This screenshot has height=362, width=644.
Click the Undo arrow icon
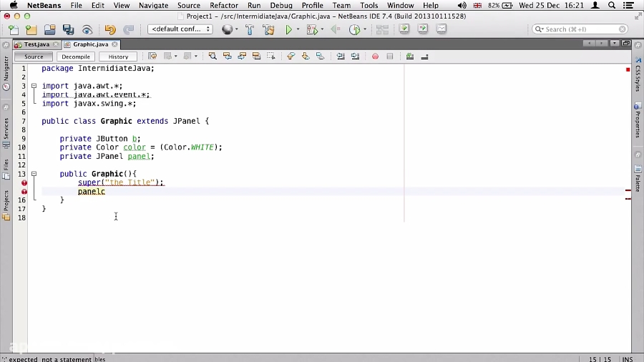click(109, 29)
